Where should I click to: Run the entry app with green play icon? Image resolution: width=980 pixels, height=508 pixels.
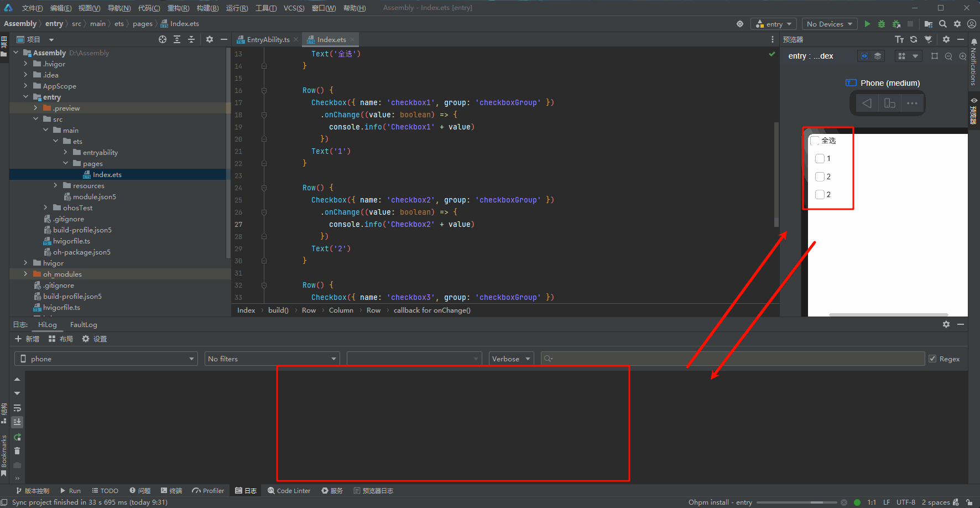(x=867, y=24)
